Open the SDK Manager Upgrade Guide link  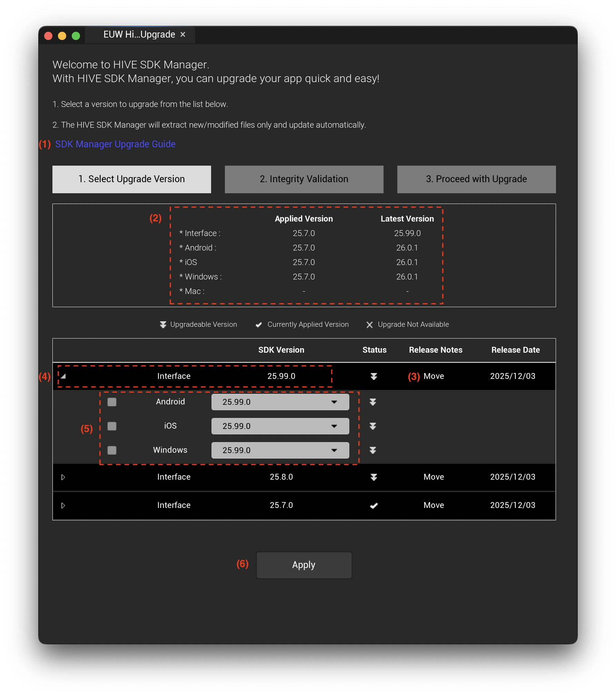tap(115, 144)
